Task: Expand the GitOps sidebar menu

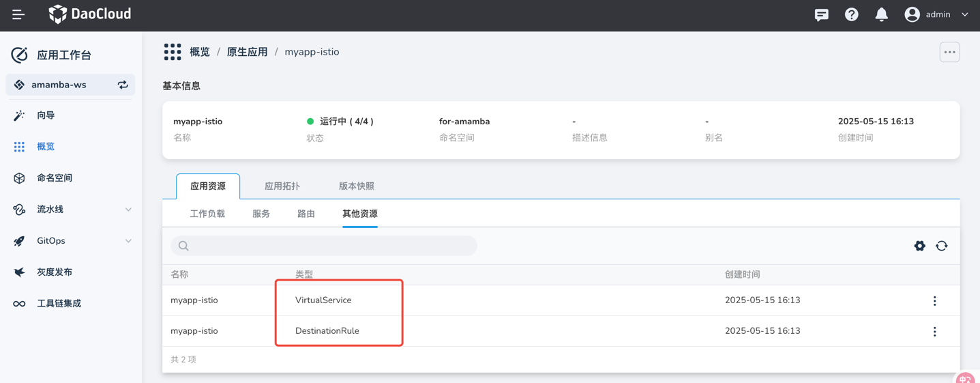Action: pos(128,241)
